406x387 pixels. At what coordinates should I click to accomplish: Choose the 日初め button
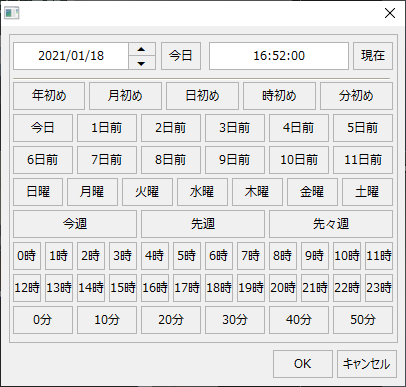[x=202, y=96]
